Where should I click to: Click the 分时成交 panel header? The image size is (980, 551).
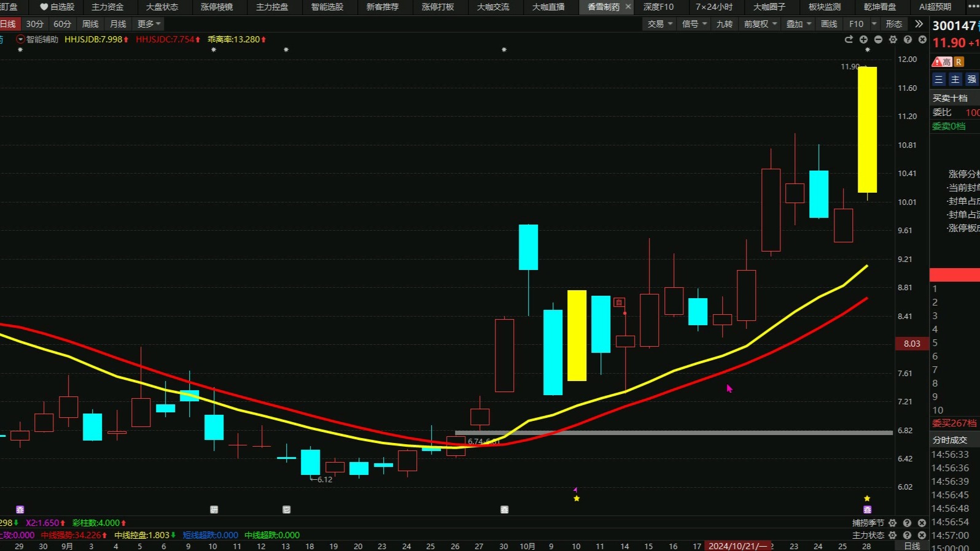[x=950, y=440]
